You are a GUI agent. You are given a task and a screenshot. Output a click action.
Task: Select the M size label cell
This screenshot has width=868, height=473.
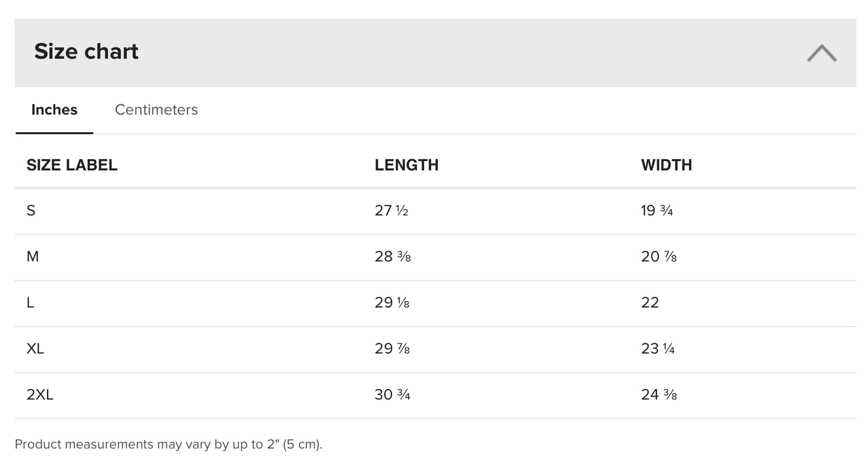[x=32, y=257]
